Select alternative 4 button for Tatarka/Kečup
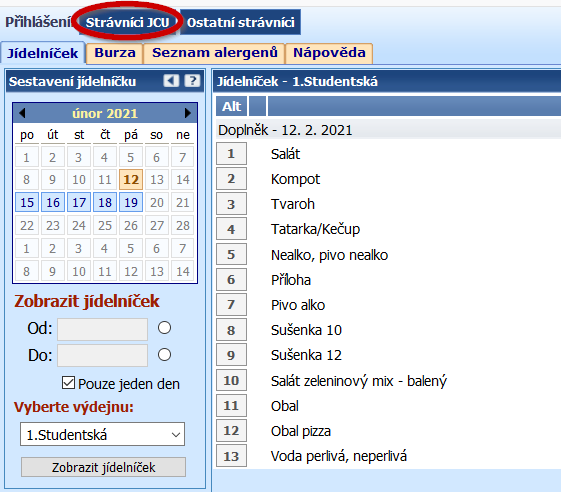 231,229
